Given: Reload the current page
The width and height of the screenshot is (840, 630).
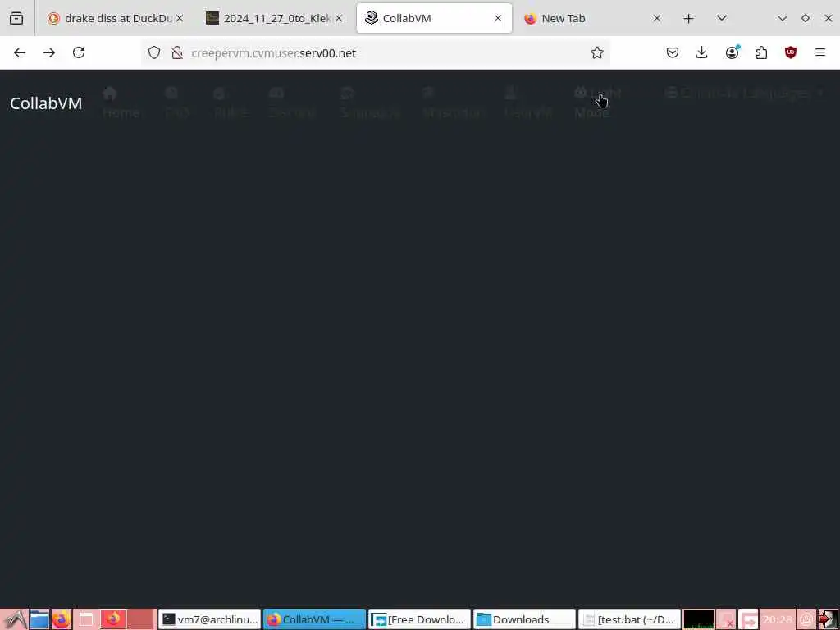Looking at the screenshot, I should (79, 52).
